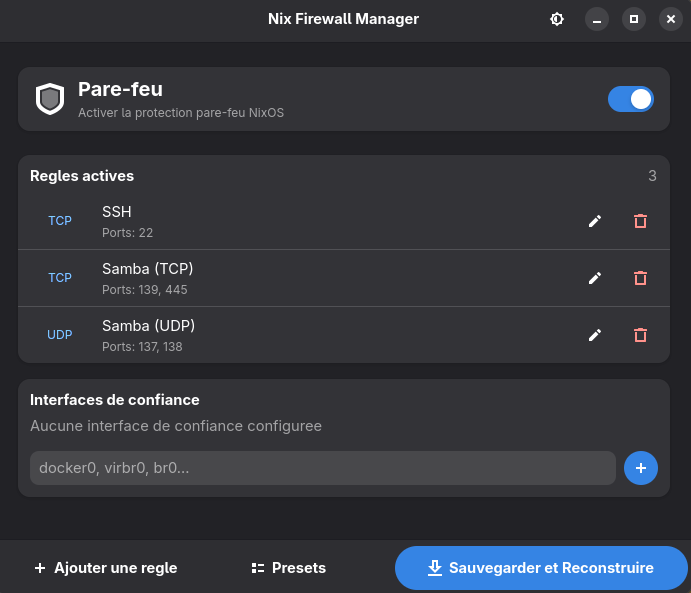The width and height of the screenshot is (691, 593).
Task: Focus the trusted interface text field
Action: pyautogui.click(x=323, y=468)
